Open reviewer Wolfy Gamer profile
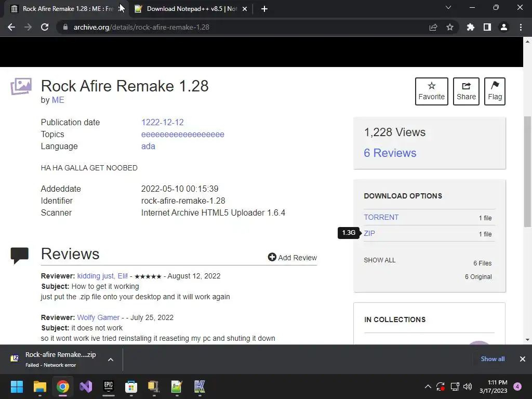The image size is (532, 399). [x=98, y=317]
